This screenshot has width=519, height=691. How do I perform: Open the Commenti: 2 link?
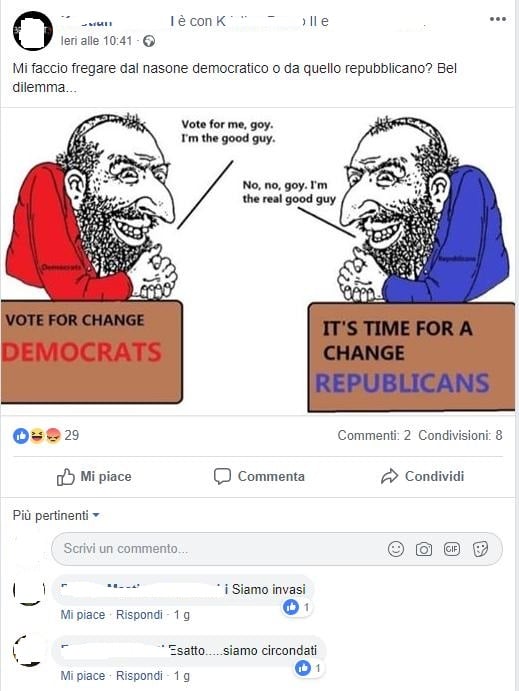(374, 435)
